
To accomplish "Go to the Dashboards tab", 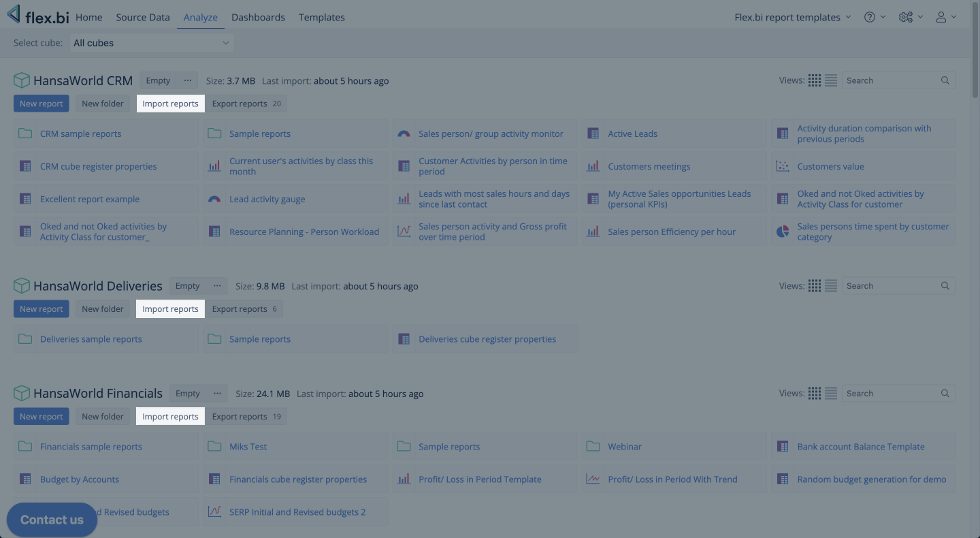I will [x=258, y=18].
